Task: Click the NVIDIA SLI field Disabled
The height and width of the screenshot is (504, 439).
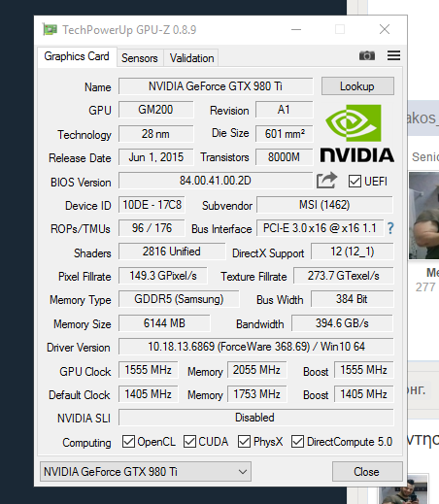Action: 256,418
